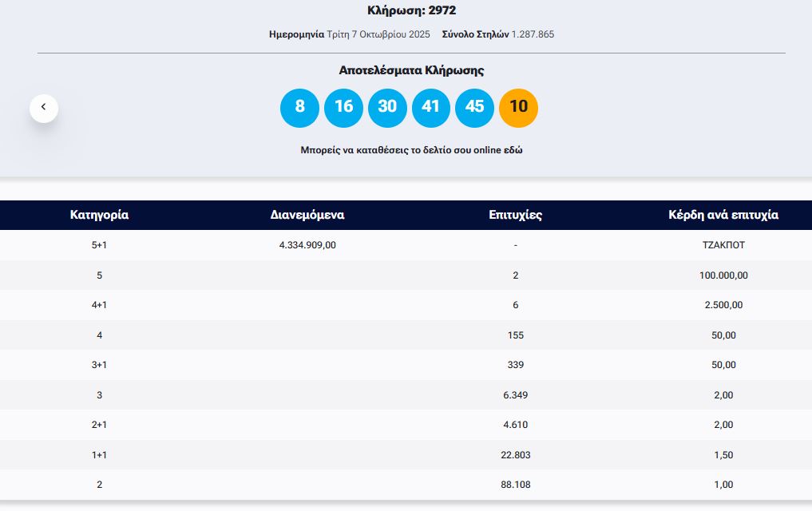Viewport: 812px width, 511px height.
Task: Click the ΤΖΑΚΠΟΤ winnings cell
Action: point(723,245)
